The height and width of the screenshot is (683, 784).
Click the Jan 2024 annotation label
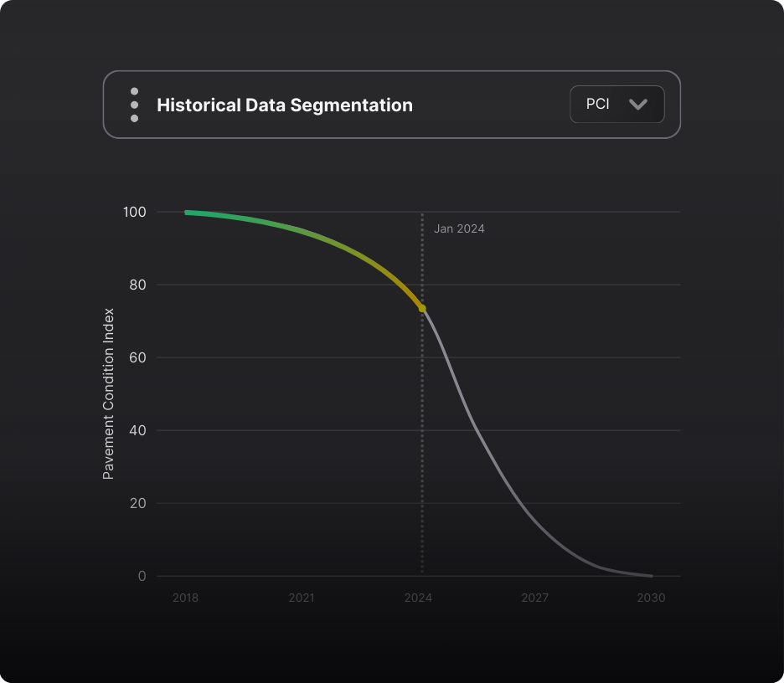[x=459, y=229]
